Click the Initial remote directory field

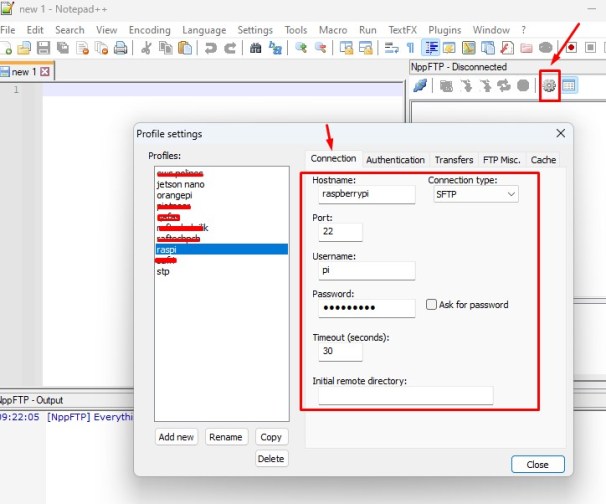(406, 395)
